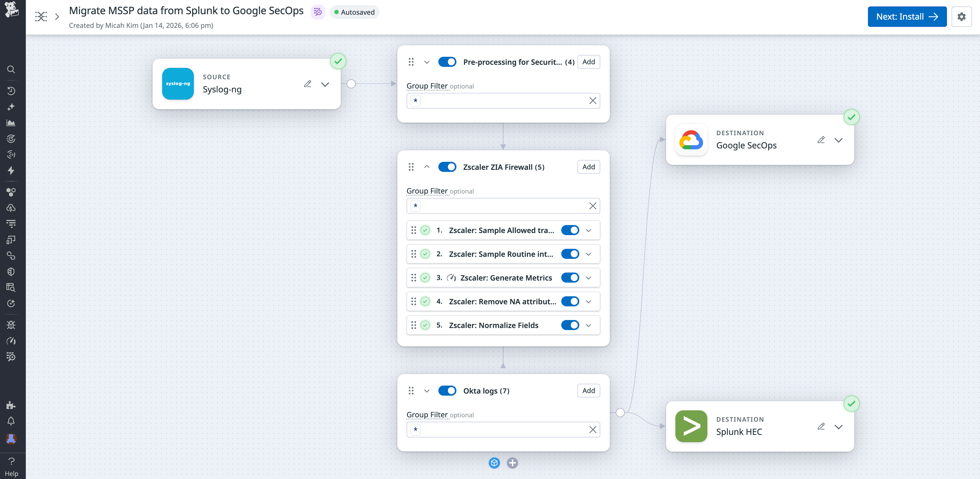Edit the Google SecOps destination via pencil icon
980x479 pixels.
point(821,140)
